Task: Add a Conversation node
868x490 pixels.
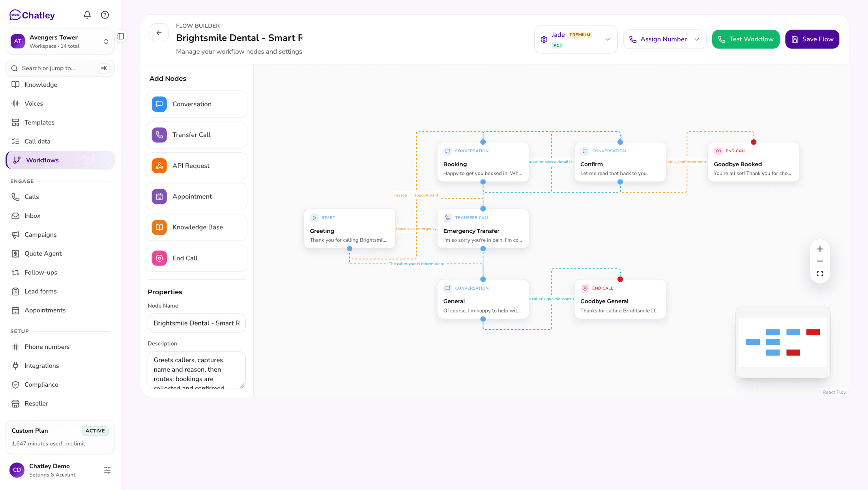Action: tap(196, 104)
